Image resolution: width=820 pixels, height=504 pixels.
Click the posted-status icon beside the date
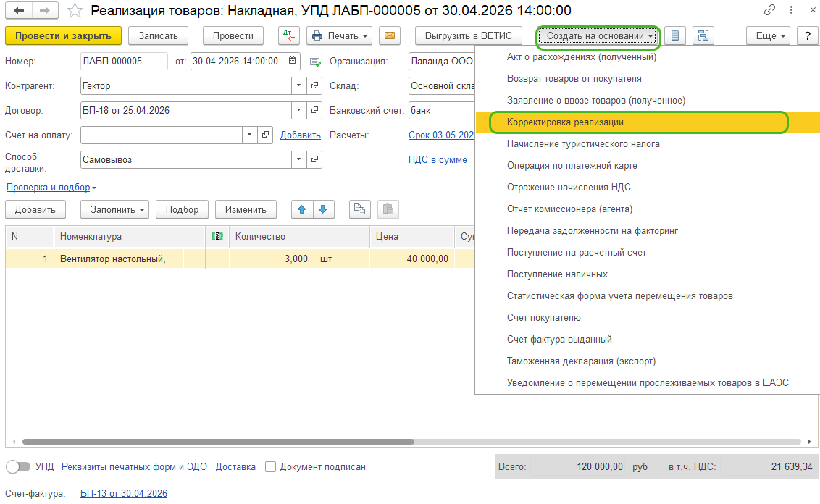point(315,62)
